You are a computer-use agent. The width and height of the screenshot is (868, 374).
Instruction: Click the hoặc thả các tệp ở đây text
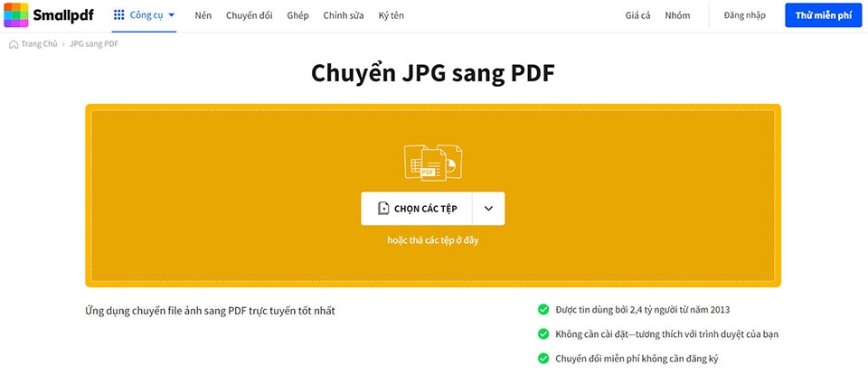[x=433, y=241]
